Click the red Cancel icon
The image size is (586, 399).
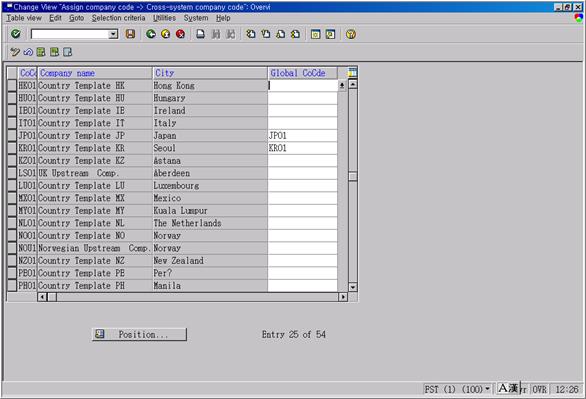coord(180,34)
